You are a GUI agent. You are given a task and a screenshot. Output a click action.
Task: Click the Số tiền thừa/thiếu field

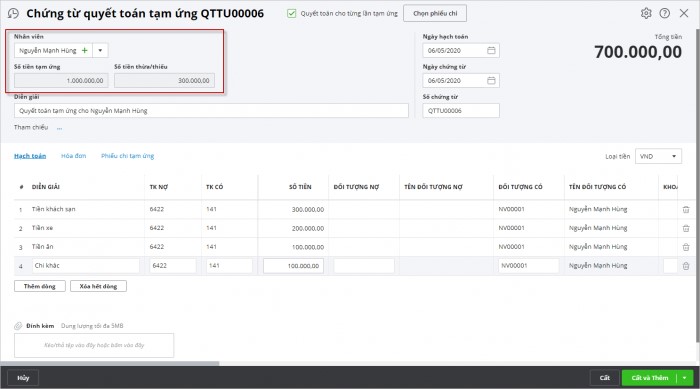(164, 80)
